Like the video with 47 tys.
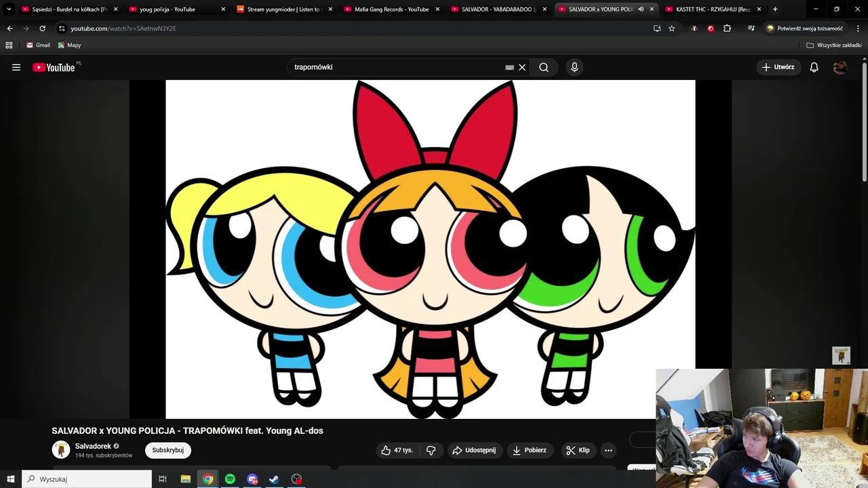The image size is (868, 488). 397,450
